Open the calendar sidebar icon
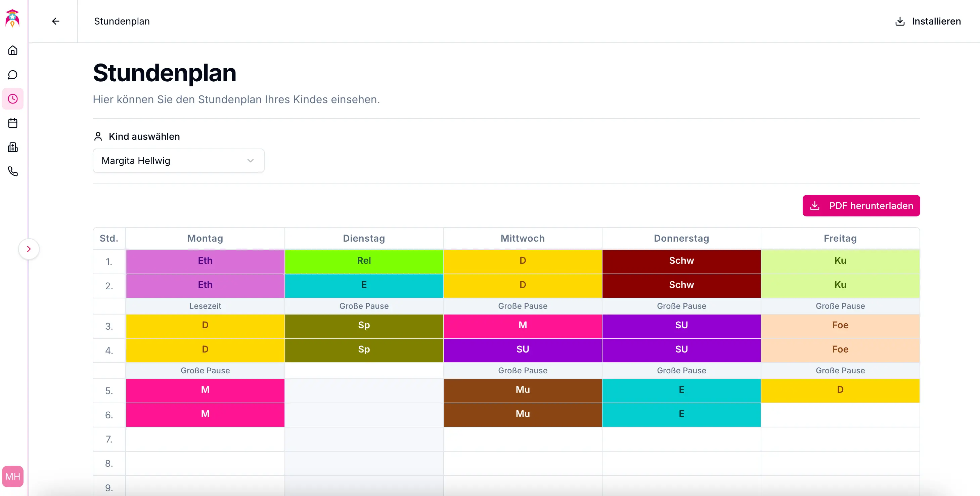The image size is (980, 496). 12,123
